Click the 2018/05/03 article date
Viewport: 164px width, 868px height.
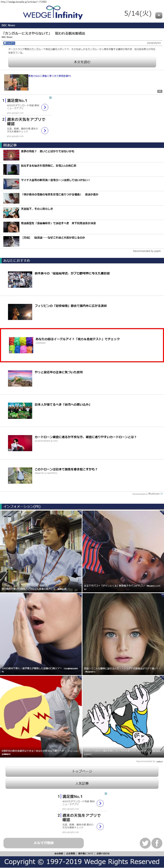(x=154, y=43)
